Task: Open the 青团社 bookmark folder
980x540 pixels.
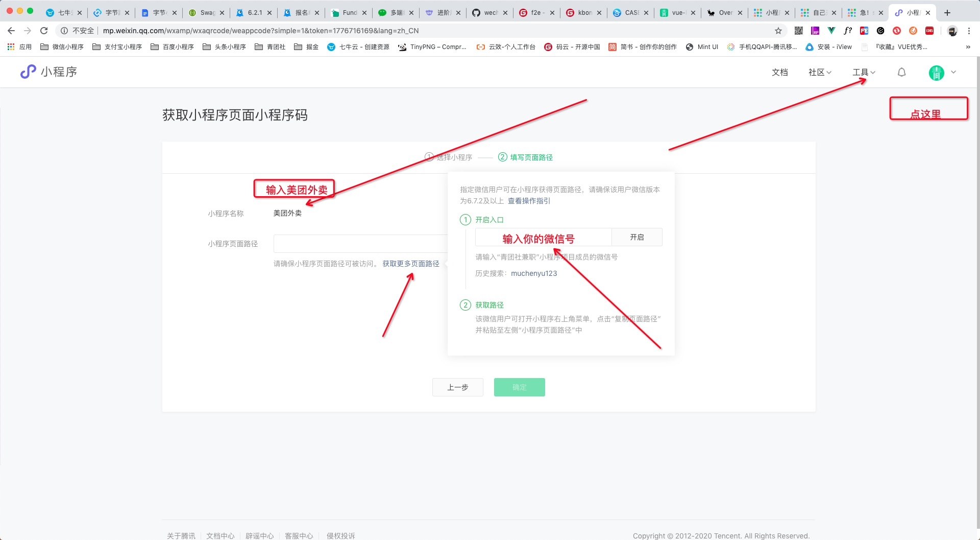Action: (271, 47)
